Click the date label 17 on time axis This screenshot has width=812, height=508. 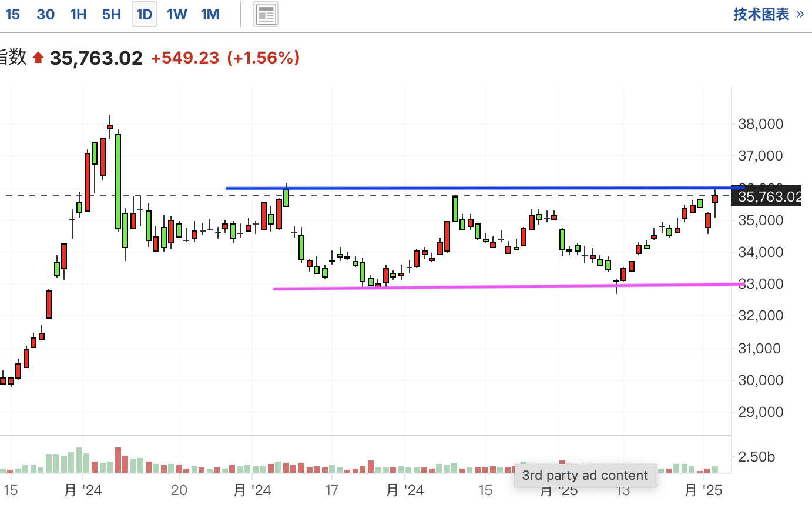pos(332,490)
